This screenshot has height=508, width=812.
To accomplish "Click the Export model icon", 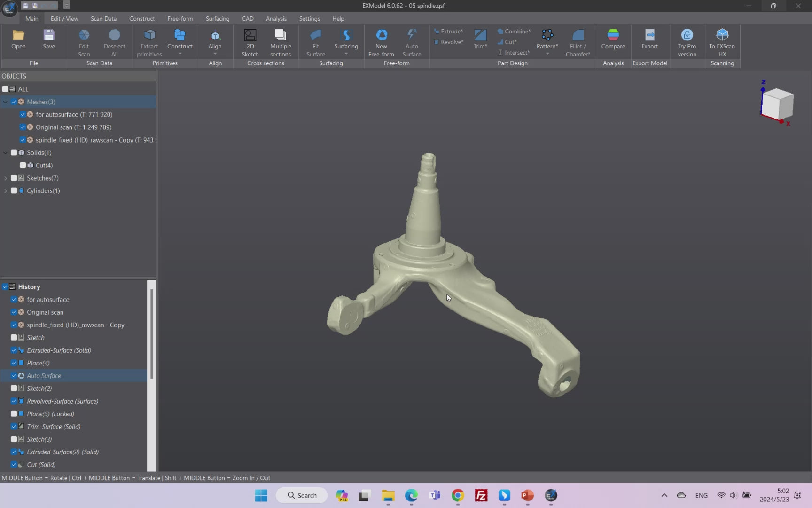I will [x=650, y=40].
